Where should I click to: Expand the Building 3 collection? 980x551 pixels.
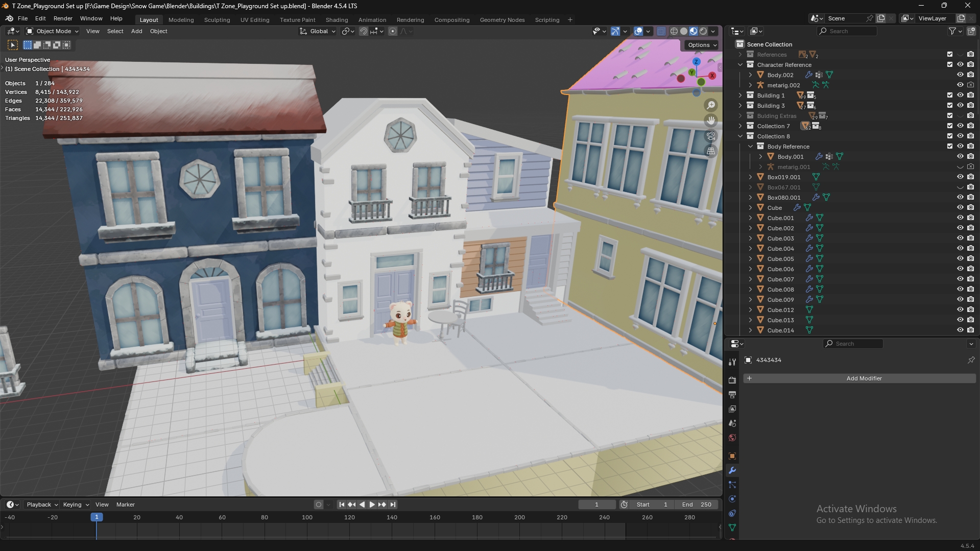(740, 106)
